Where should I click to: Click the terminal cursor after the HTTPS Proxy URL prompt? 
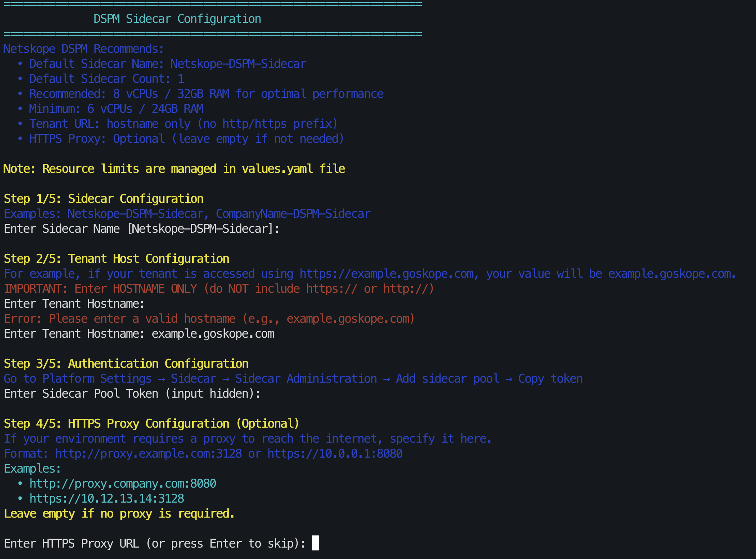click(315, 543)
